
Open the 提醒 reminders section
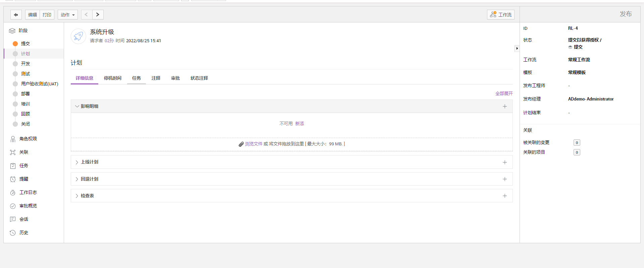23,179
